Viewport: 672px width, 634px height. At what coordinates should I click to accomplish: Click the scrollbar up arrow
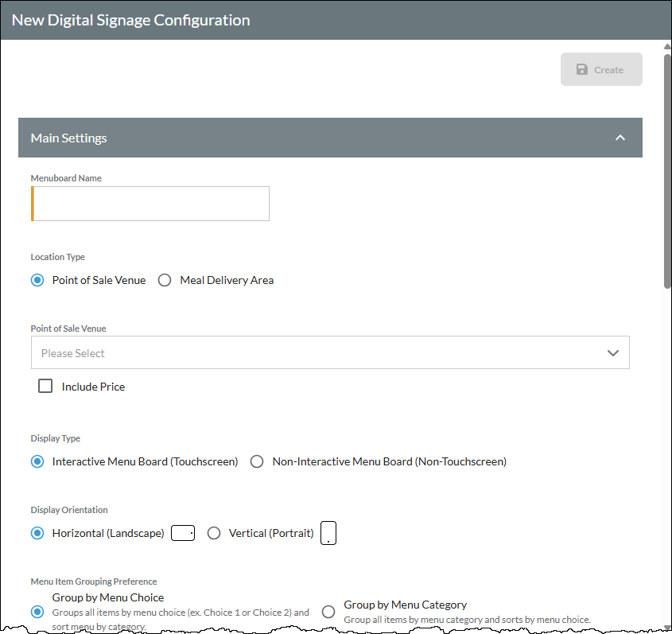pos(667,46)
